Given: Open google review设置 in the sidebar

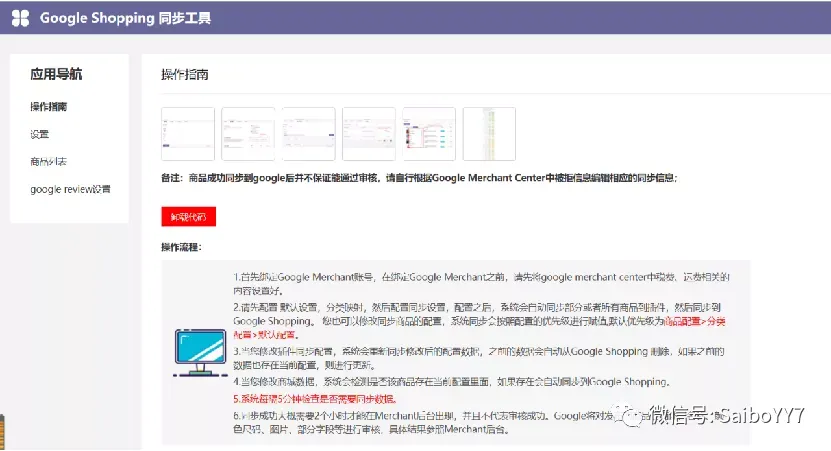Looking at the screenshot, I should pos(70,189).
